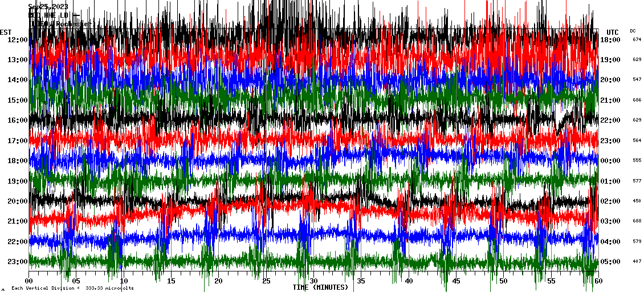
Task: Click the '30' minute tick label
Action: [x=314, y=281]
